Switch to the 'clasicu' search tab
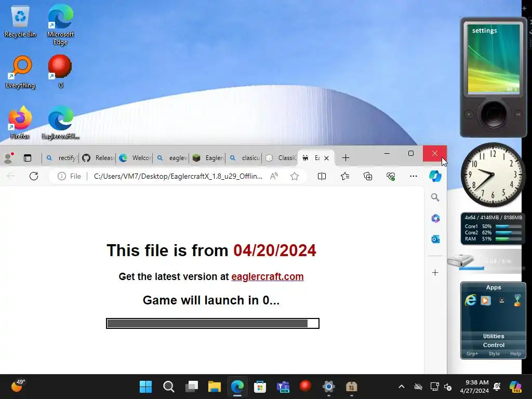The image size is (532, 399). click(x=245, y=158)
